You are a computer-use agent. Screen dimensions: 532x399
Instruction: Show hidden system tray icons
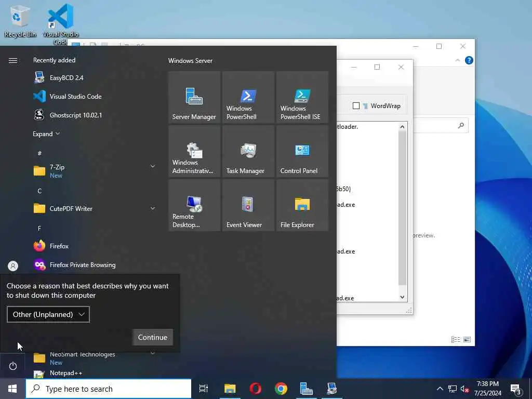pyautogui.click(x=440, y=389)
